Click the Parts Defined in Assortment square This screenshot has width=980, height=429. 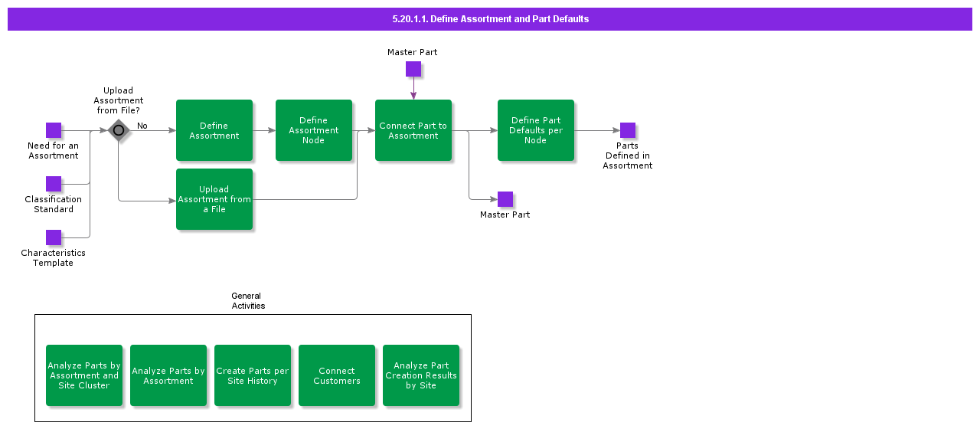[628, 130]
